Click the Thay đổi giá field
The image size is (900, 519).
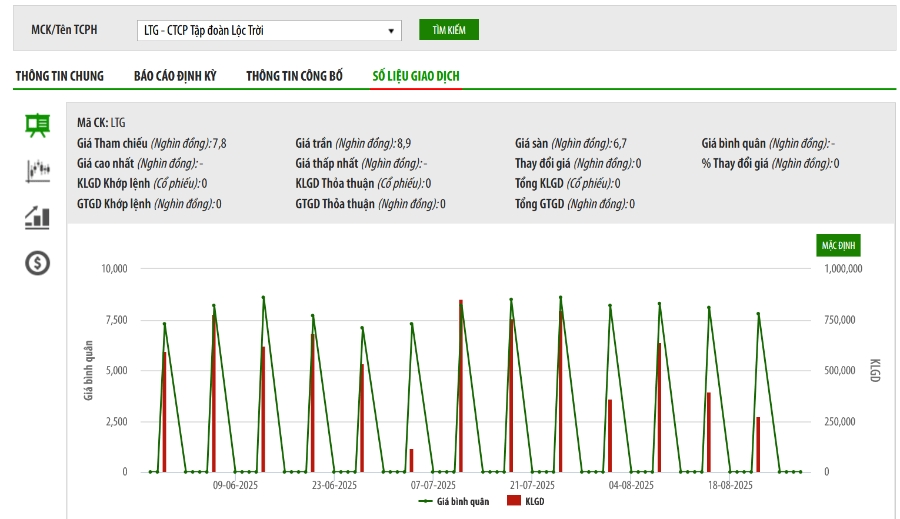click(x=578, y=164)
